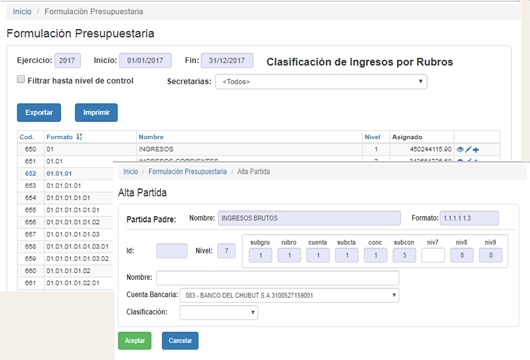Click the empty Nombre input in Alta Partida
Image resolution: width=530 pixels, height=360 pixels.
tap(278, 278)
